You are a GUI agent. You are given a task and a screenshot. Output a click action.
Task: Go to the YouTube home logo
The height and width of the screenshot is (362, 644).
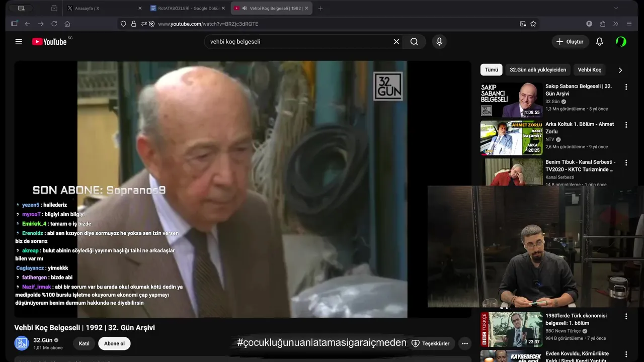pyautogui.click(x=49, y=42)
